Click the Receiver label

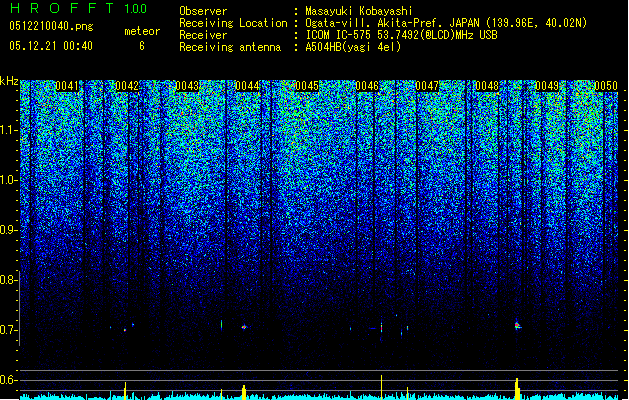click(x=203, y=35)
